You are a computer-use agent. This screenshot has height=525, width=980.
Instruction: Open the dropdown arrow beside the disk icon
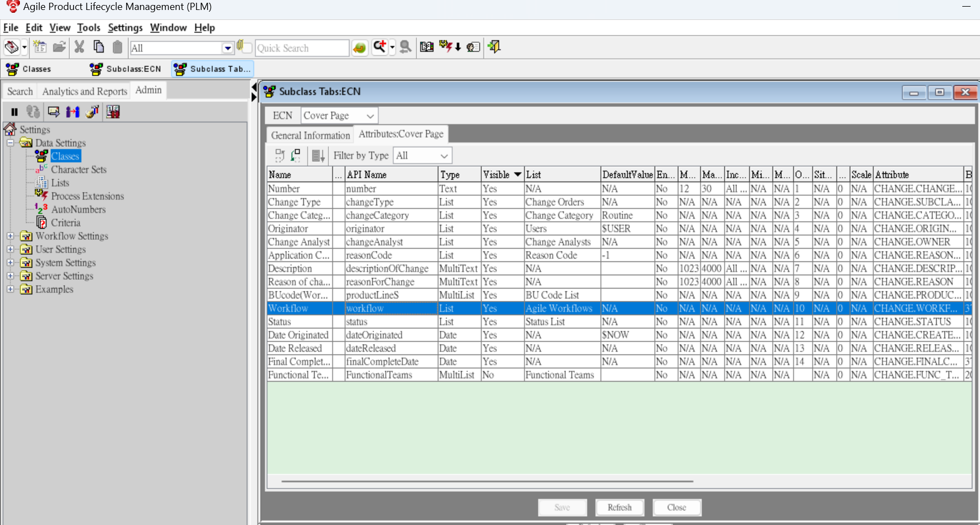pyautogui.click(x=24, y=48)
